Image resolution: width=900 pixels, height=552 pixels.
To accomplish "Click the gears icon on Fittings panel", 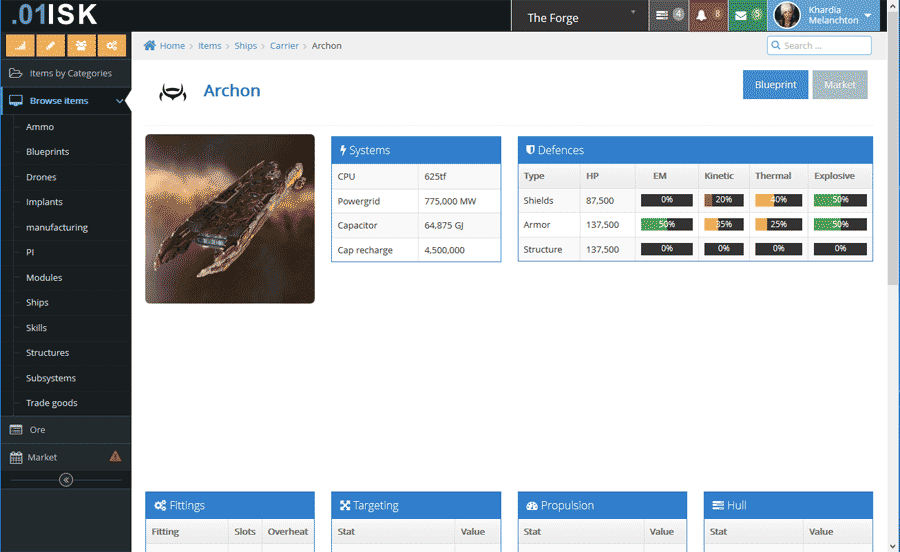I will click(x=160, y=506).
